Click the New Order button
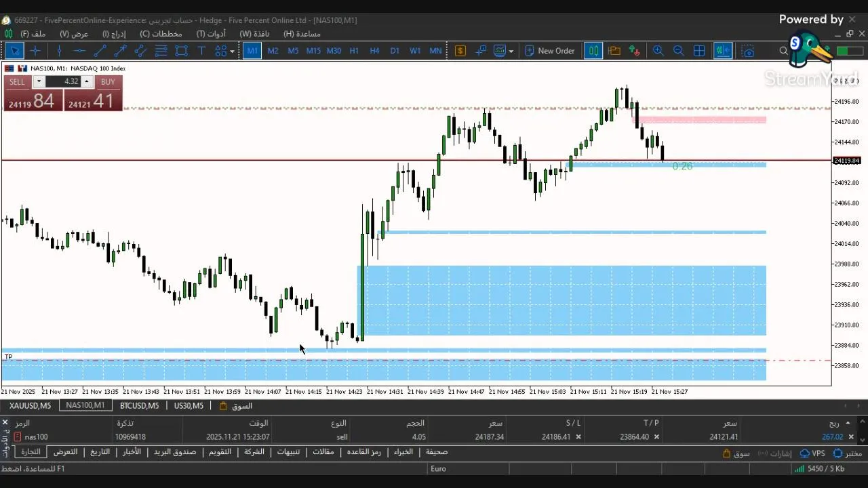 (549, 51)
